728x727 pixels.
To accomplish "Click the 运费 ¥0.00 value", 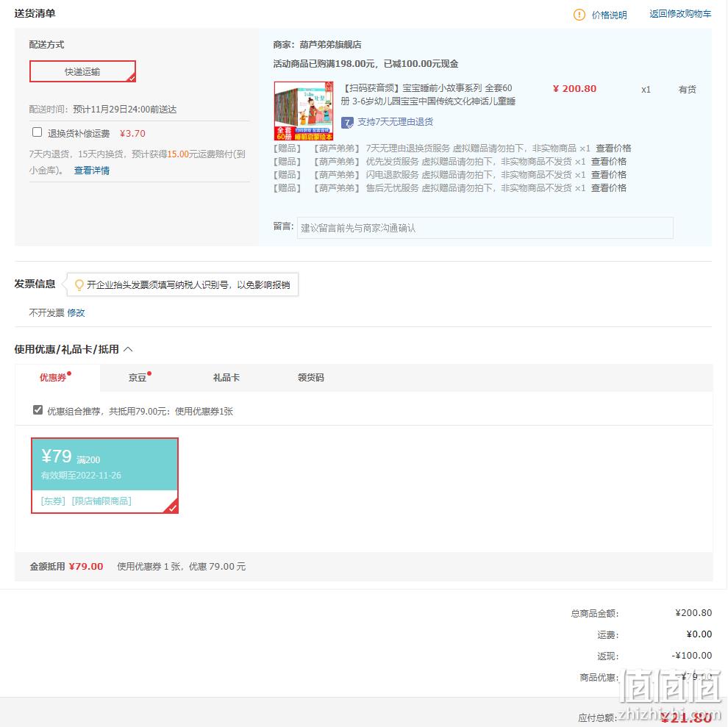I will pos(699,634).
